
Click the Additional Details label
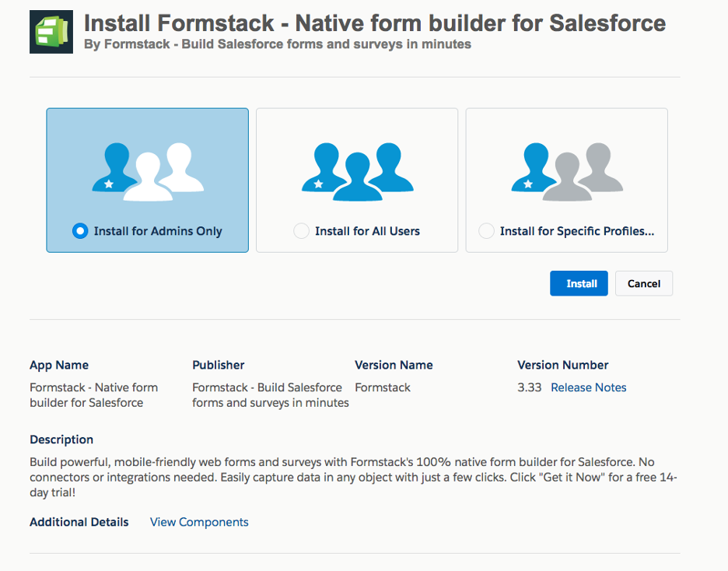(79, 522)
